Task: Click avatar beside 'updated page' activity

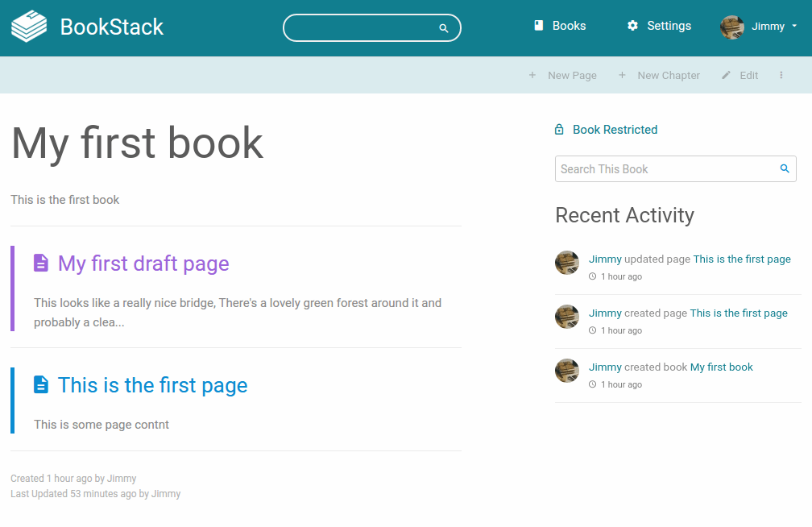Action: pyautogui.click(x=567, y=263)
